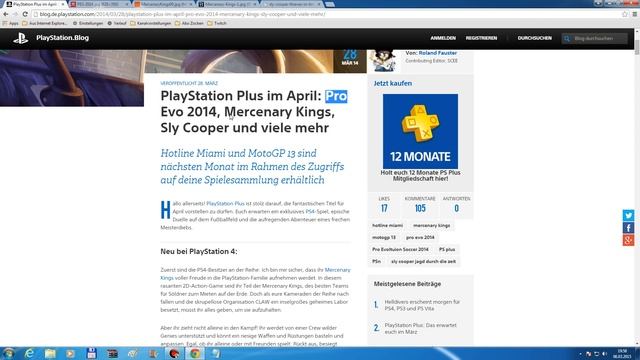Open the Alte Zocken bookmark folder

point(189,23)
